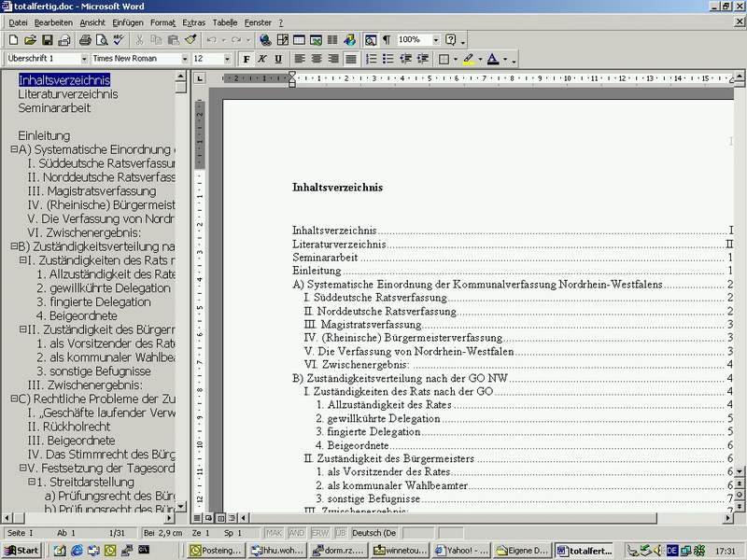Click the Format Painter brush icon
Screen dimensions: 747x560
point(190,40)
